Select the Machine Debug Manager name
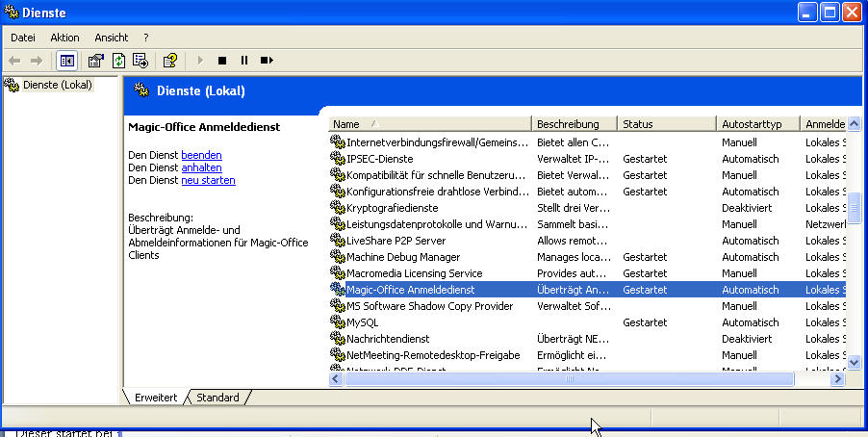The height and width of the screenshot is (437, 868). 403,257
